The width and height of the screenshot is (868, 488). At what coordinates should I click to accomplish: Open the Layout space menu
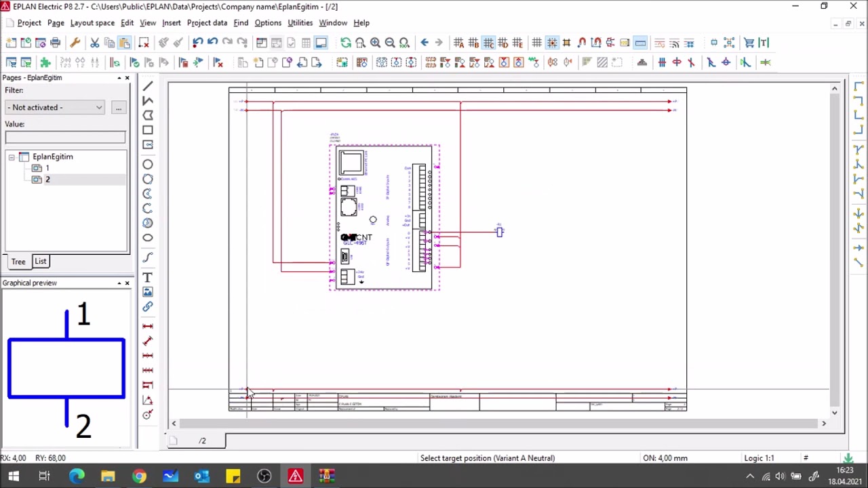pyautogui.click(x=92, y=22)
